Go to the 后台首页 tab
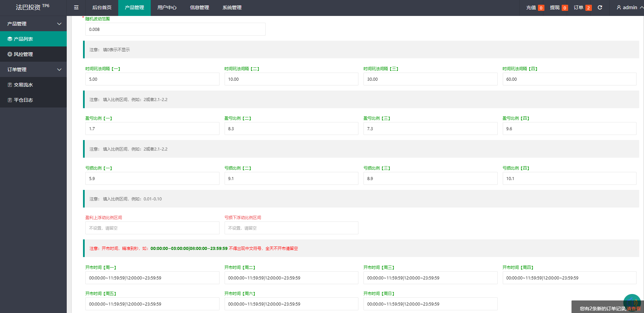Screen dimensions: 644x313 pos(102,7)
